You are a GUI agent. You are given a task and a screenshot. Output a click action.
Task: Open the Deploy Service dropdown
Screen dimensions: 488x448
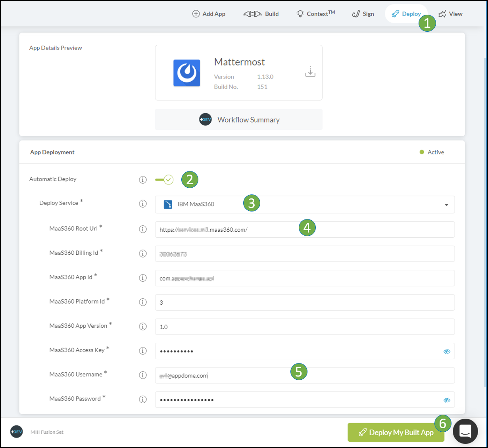tap(305, 204)
